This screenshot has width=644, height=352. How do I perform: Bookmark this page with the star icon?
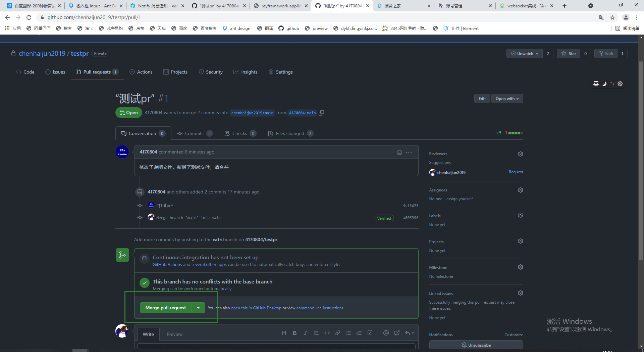click(x=612, y=17)
